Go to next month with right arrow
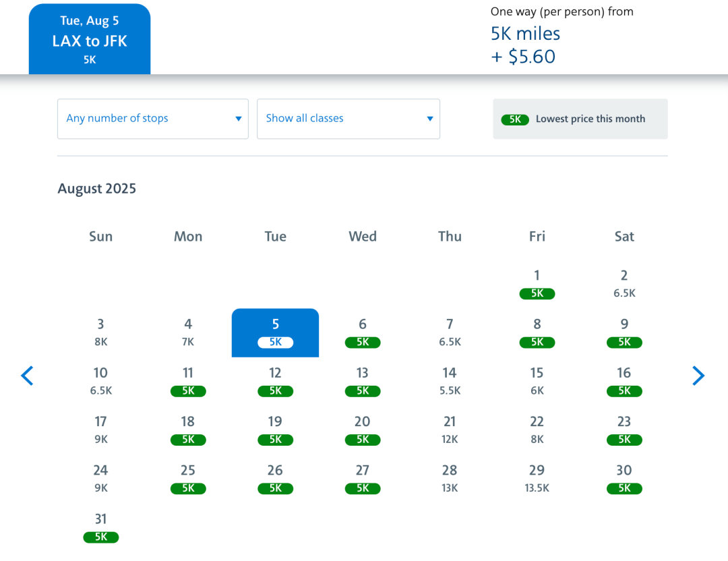The height and width of the screenshot is (561, 728). 698,376
